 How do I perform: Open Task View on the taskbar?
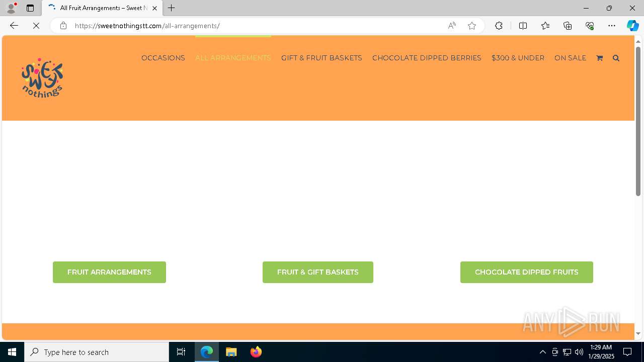[x=181, y=352]
